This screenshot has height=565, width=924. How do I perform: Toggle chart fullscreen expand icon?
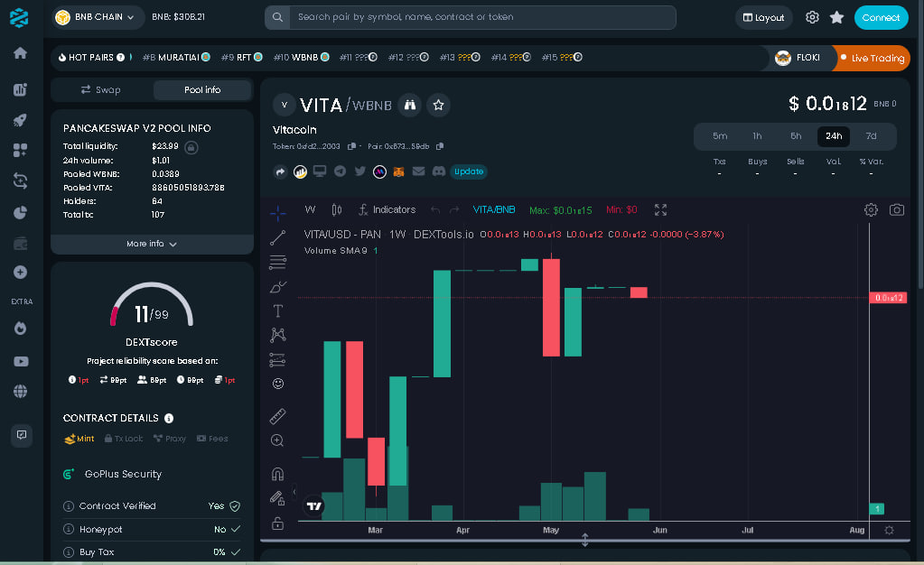pos(660,209)
